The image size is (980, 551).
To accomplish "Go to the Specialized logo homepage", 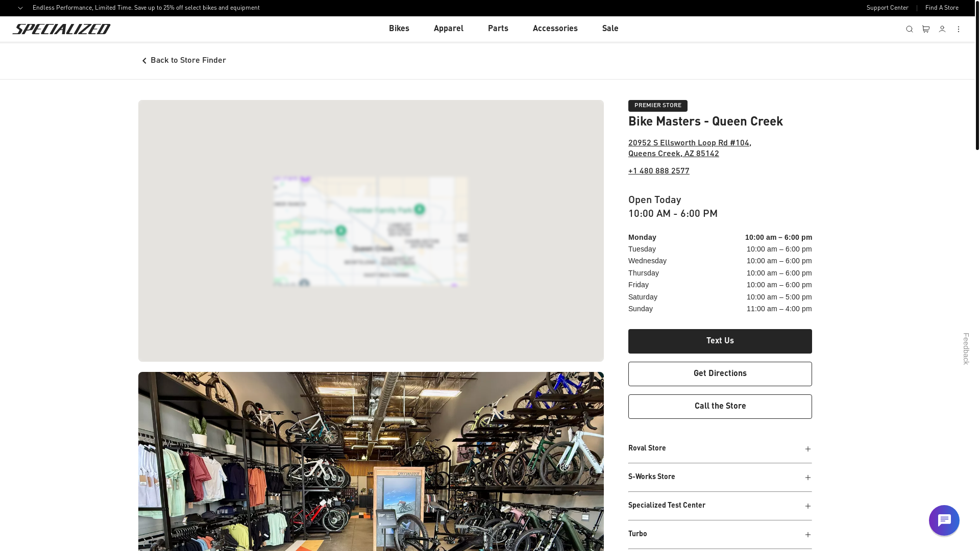I will (61, 29).
